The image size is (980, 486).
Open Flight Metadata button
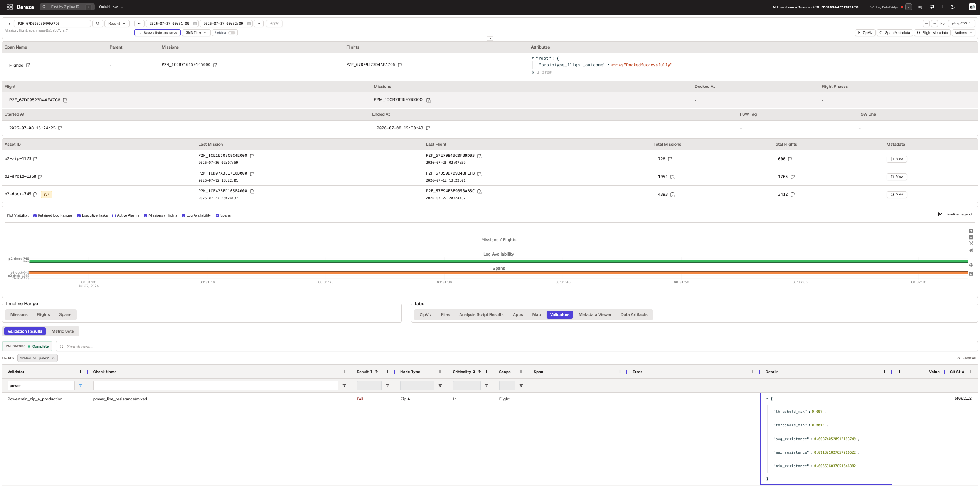(932, 33)
